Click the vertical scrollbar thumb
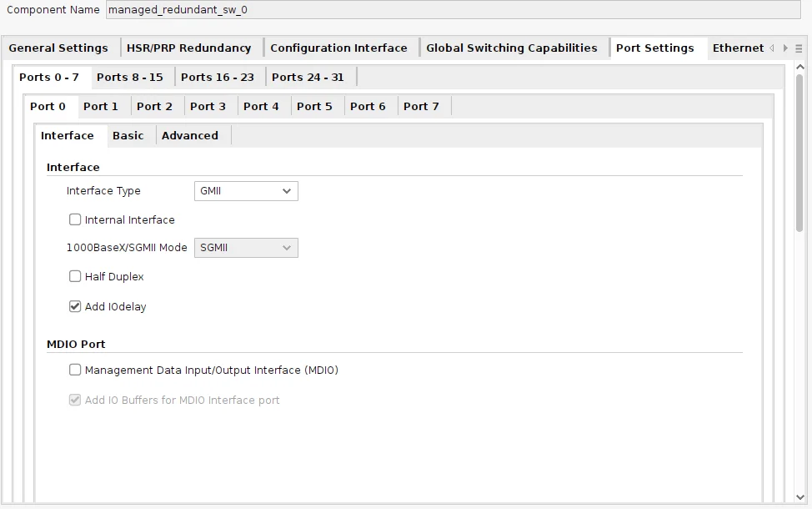812x509 pixels. (x=799, y=153)
